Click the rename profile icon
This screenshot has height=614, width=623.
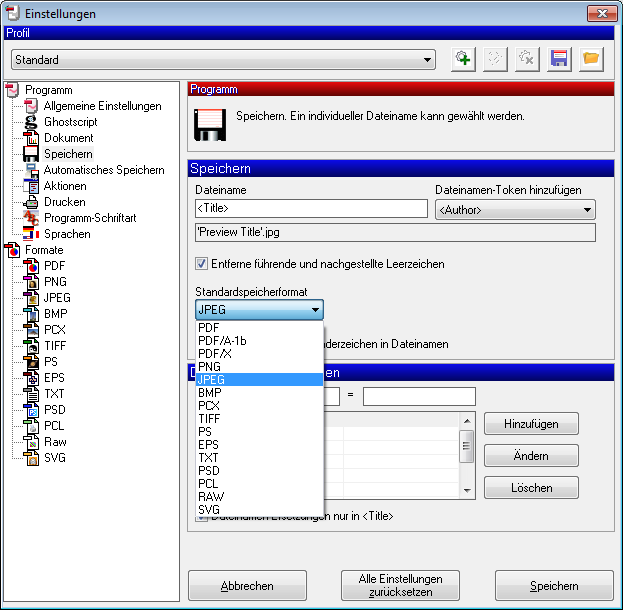[x=495, y=59]
